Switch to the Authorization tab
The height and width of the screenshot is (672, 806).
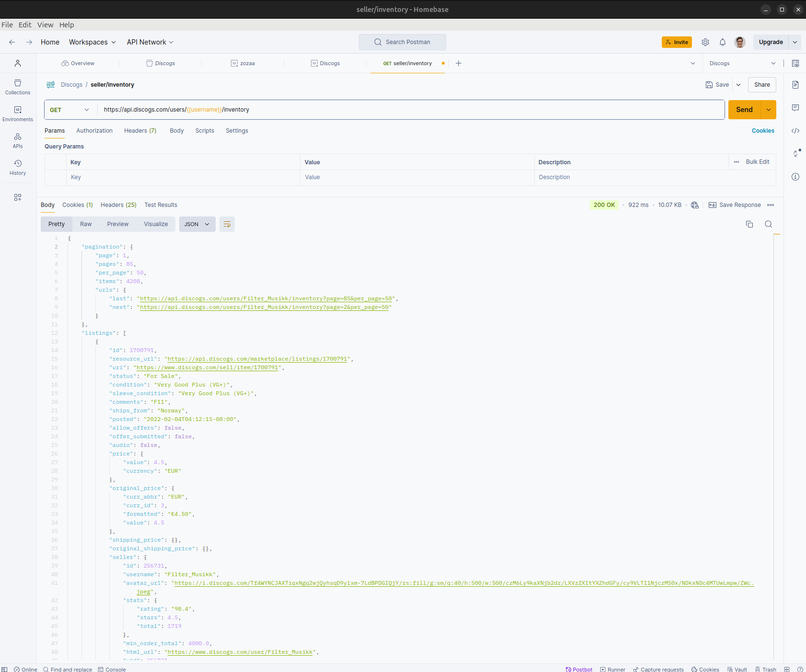[x=94, y=131]
